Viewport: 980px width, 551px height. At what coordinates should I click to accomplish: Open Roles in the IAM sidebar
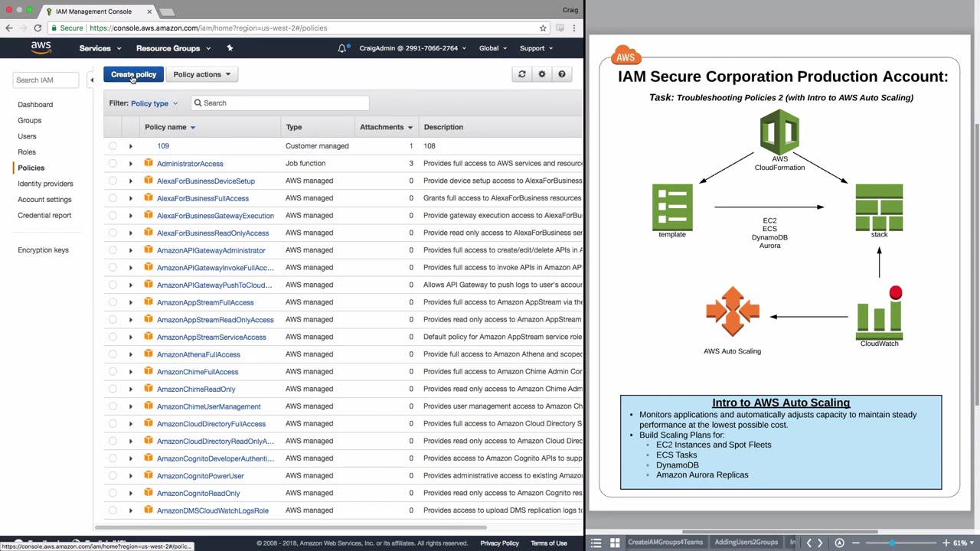click(x=27, y=152)
